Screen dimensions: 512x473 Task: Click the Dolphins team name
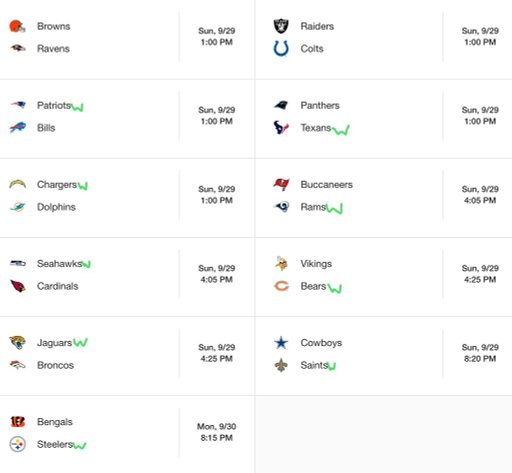[x=56, y=207]
